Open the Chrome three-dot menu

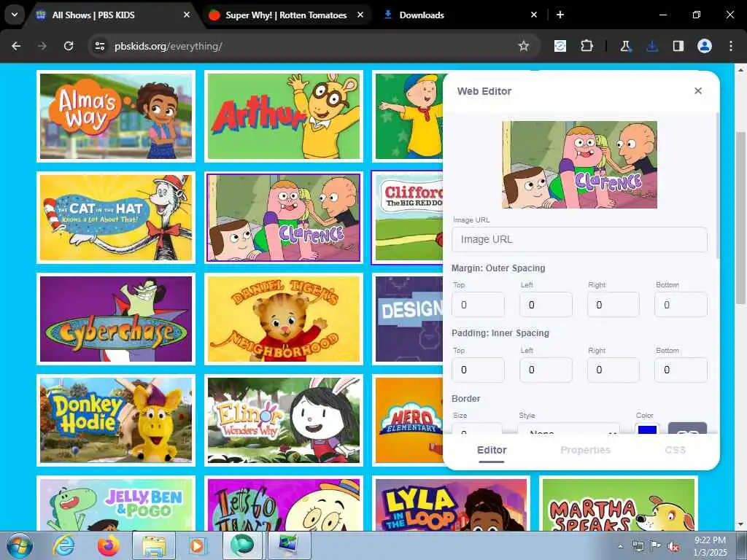point(731,46)
